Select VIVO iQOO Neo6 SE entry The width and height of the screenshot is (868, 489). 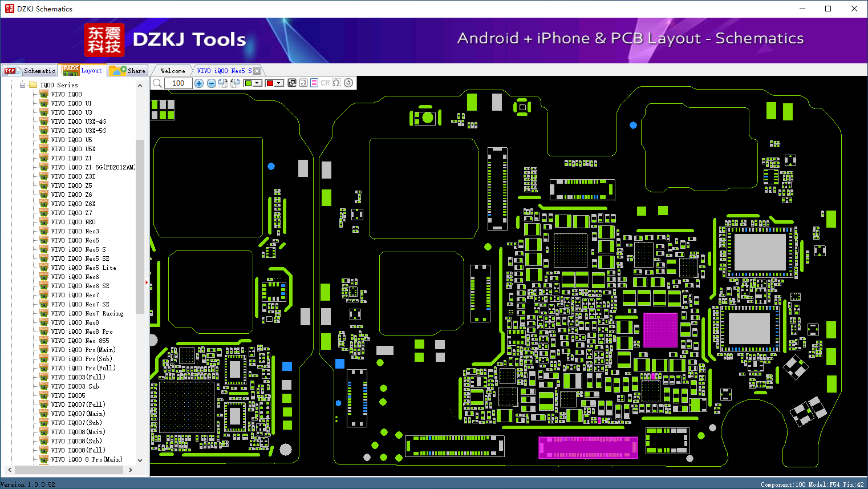(80, 286)
